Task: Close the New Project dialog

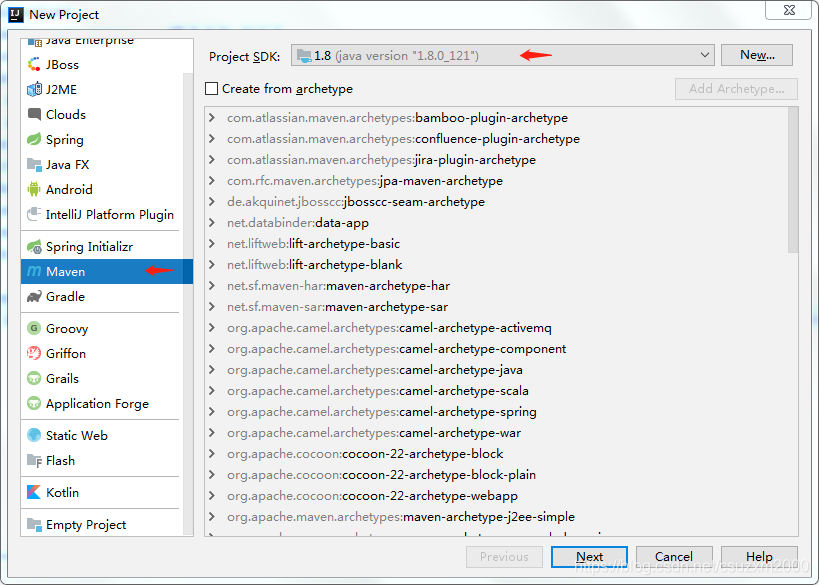Action: point(789,10)
